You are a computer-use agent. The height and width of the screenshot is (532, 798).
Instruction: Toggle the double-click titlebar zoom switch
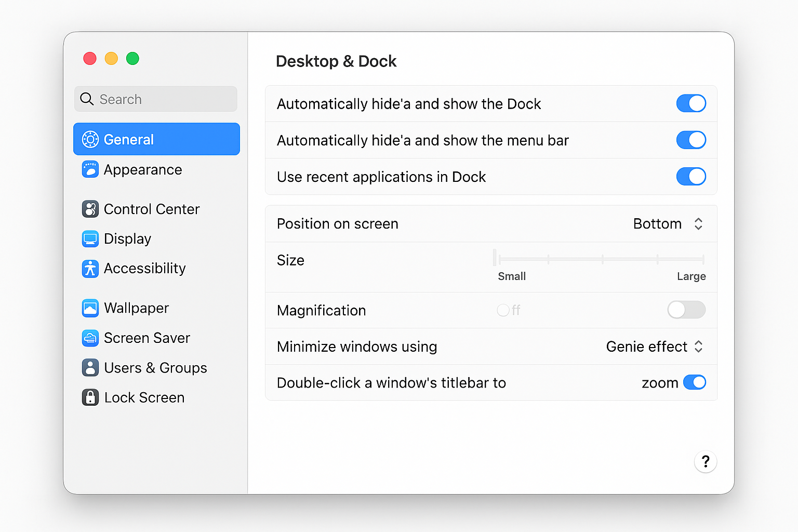695,382
